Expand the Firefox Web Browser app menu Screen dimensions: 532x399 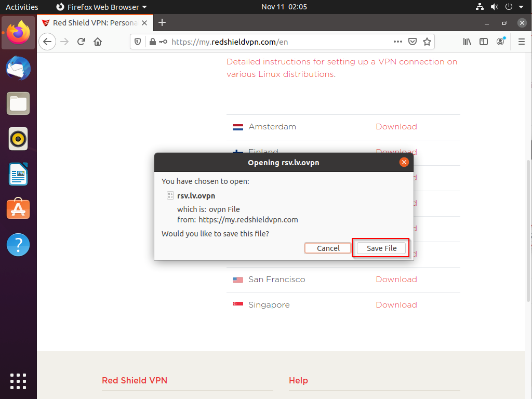click(101, 7)
